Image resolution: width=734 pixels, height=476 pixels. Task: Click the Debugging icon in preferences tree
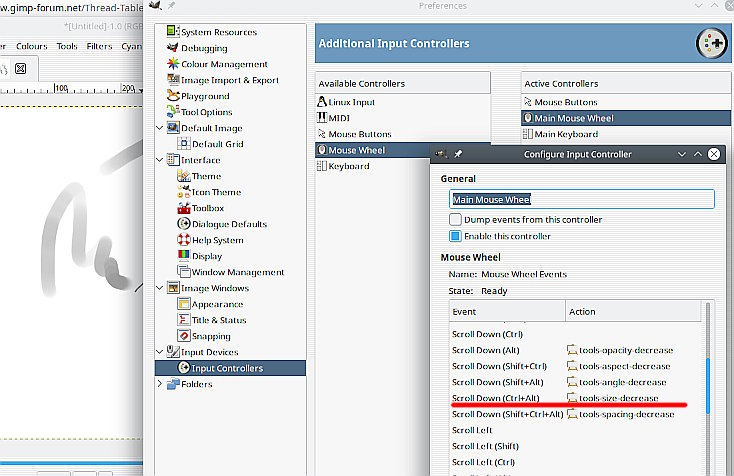coord(172,47)
